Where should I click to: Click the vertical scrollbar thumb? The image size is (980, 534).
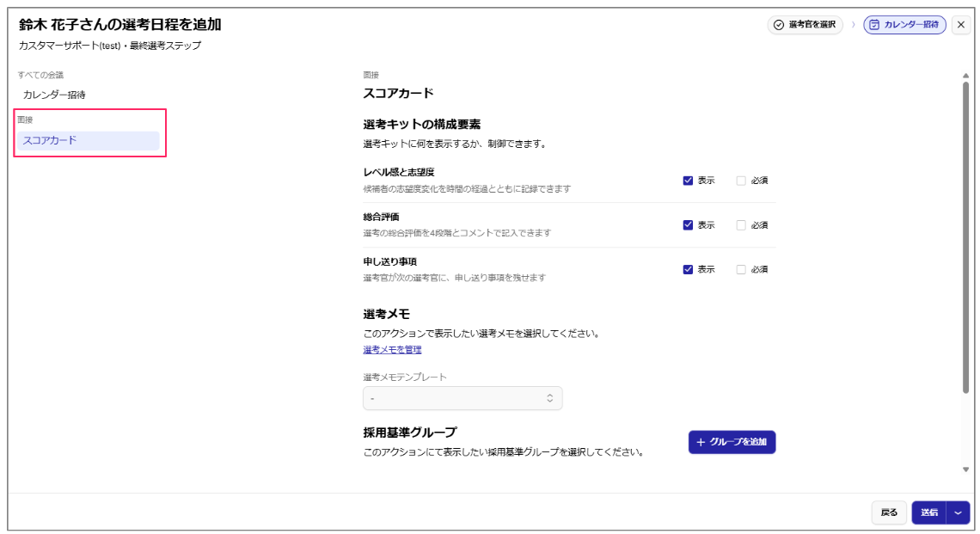(x=965, y=237)
